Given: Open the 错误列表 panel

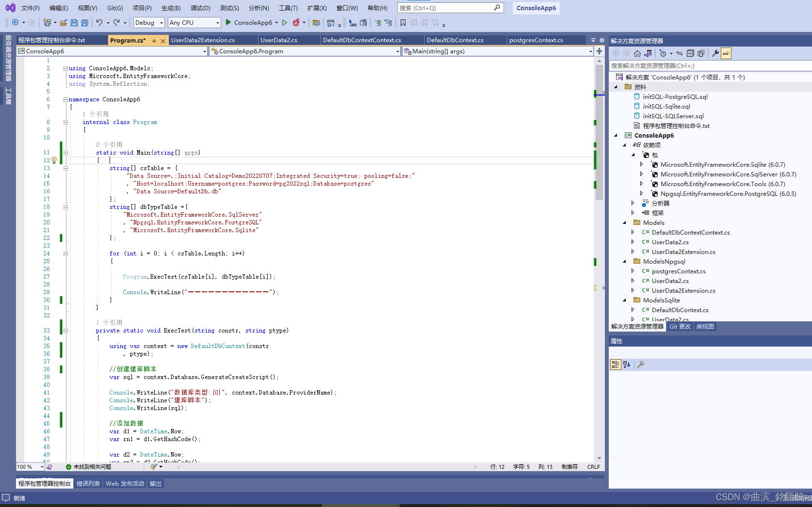Looking at the screenshot, I should pos(88,483).
